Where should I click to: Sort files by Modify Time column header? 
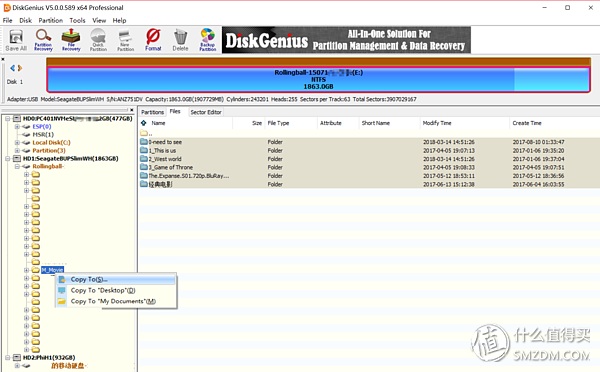point(437,123)
